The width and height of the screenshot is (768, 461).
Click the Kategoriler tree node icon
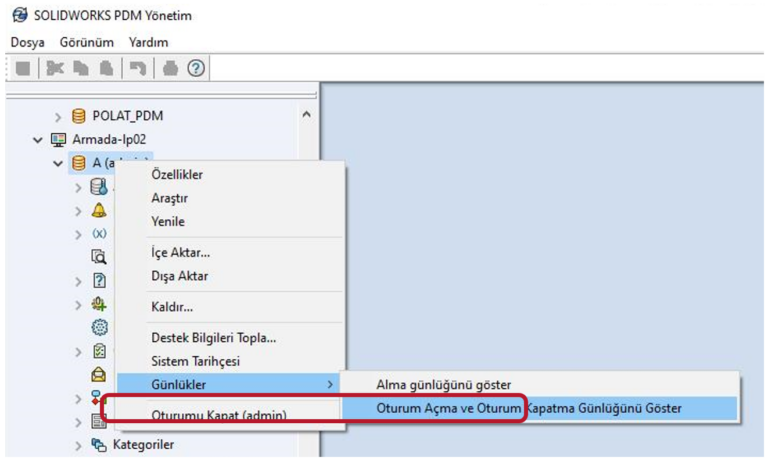click(99, 445)
